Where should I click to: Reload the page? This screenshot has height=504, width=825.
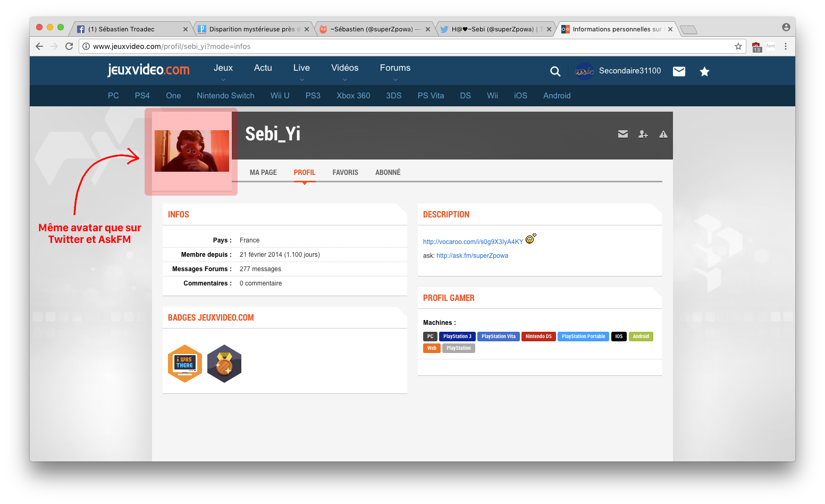69,46
